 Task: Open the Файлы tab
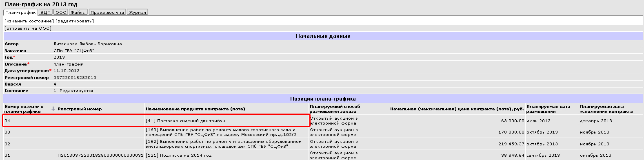(78, 12)
